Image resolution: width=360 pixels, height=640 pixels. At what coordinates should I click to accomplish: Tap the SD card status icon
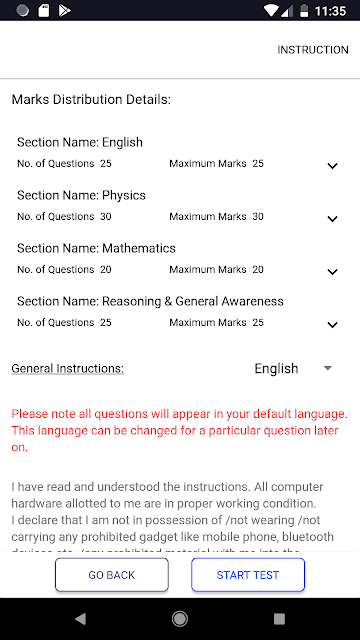pyautogui.click(x=44, y=11)
